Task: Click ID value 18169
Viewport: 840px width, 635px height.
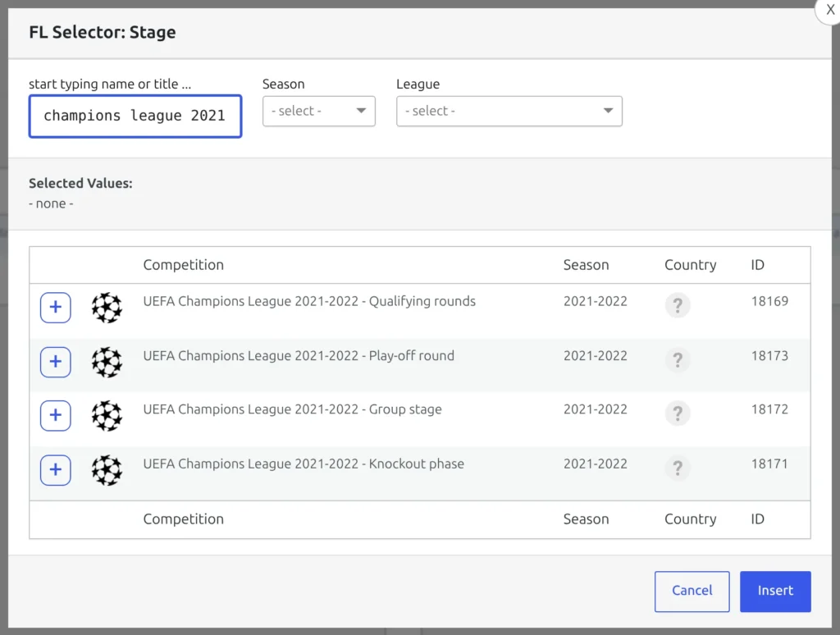Action: click(x=769, y=301)
